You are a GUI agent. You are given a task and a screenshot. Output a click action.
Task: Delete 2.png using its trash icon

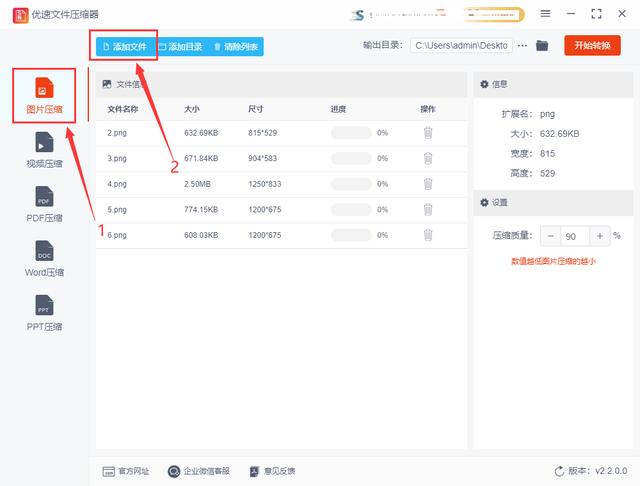pyautogui.click(x=428, y=133)
